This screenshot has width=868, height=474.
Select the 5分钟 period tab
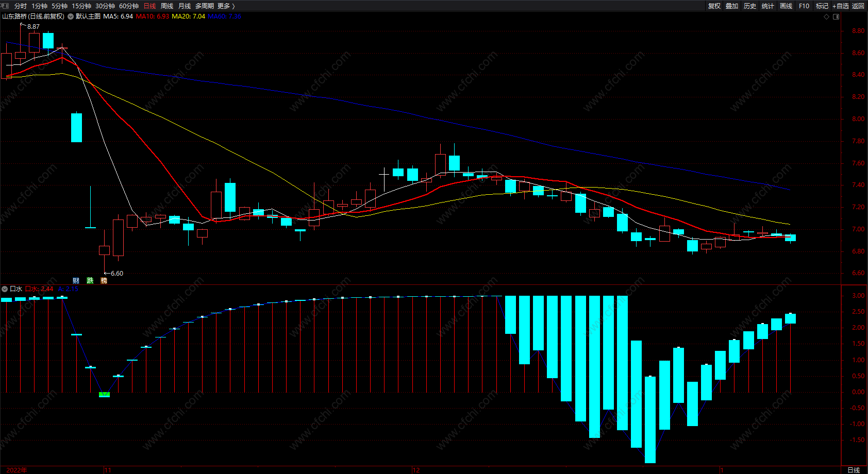pos(59,6)
